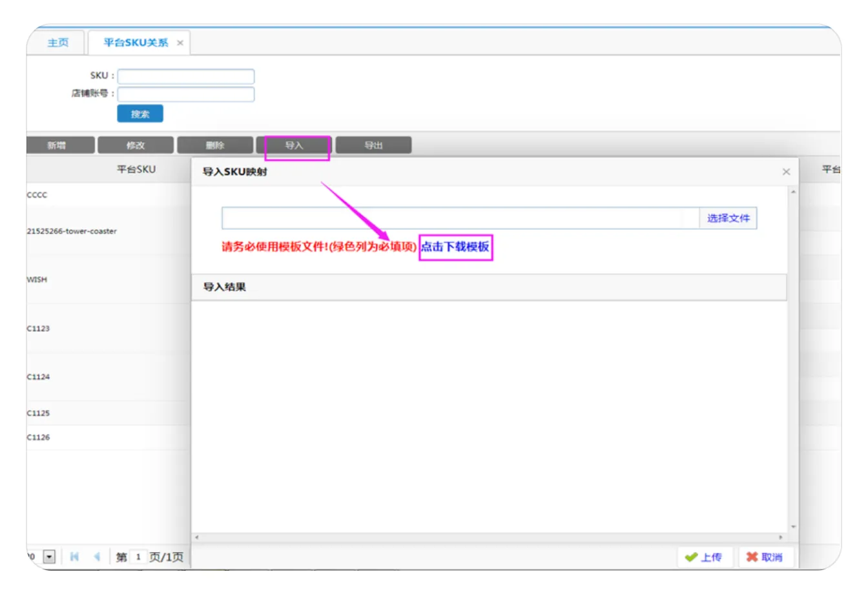Image resolution: width=868 pixels, height=594 pixels.
Task: Switch to the 主页 tab
Action: point(57,43)
